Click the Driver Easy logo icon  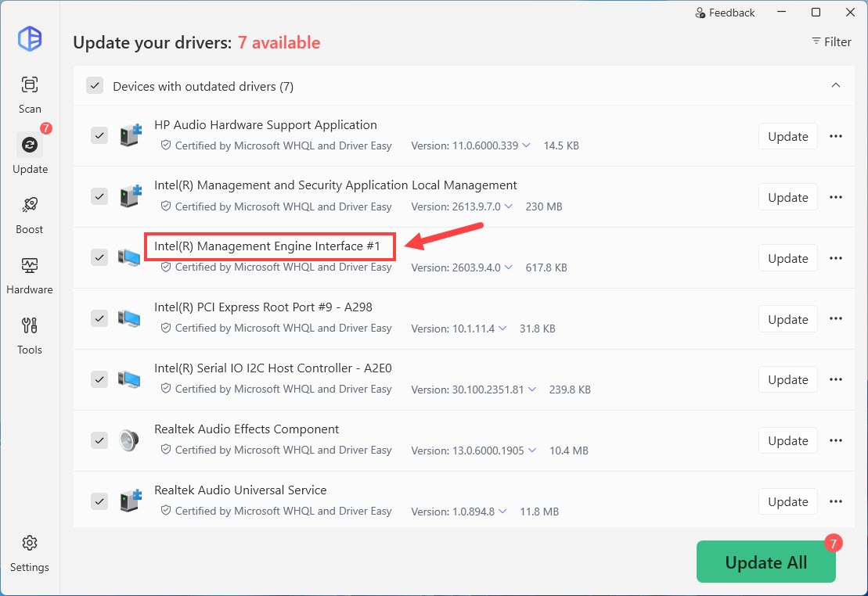click(x=30, y=39)
